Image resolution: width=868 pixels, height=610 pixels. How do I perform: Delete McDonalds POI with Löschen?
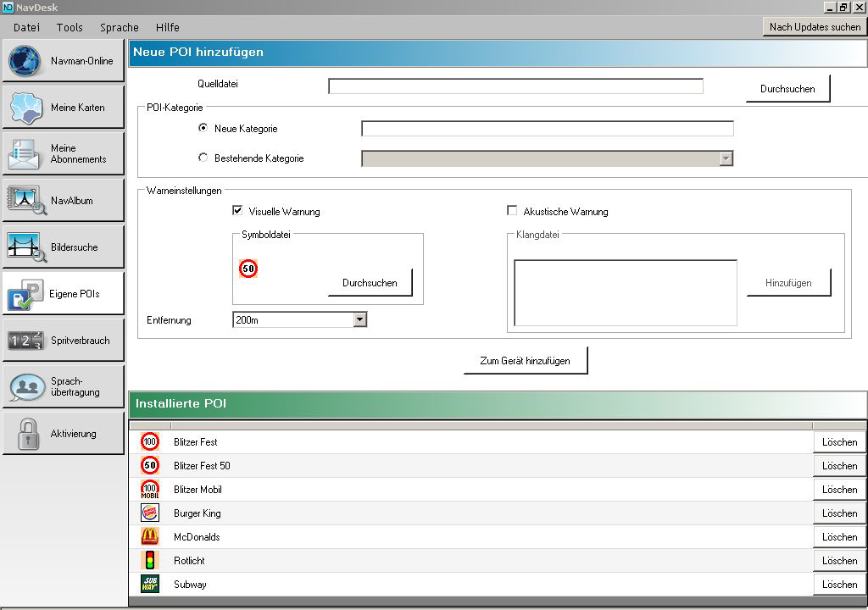point(839,537)
